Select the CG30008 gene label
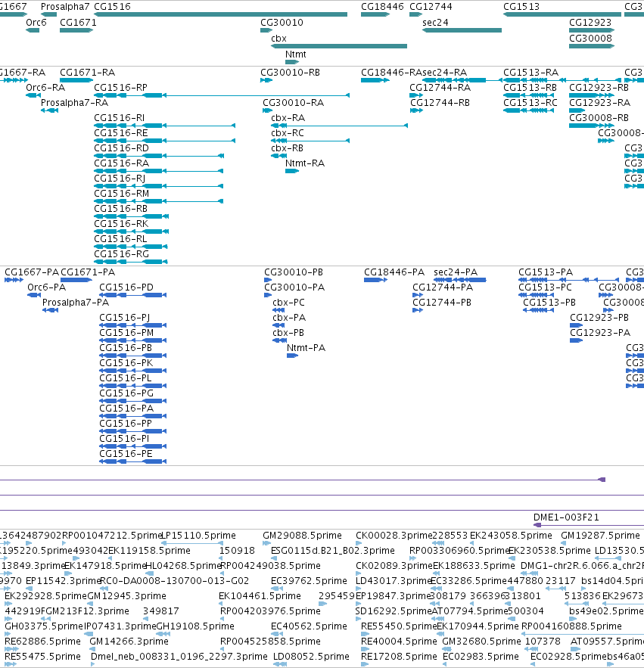 coord(590,39)
